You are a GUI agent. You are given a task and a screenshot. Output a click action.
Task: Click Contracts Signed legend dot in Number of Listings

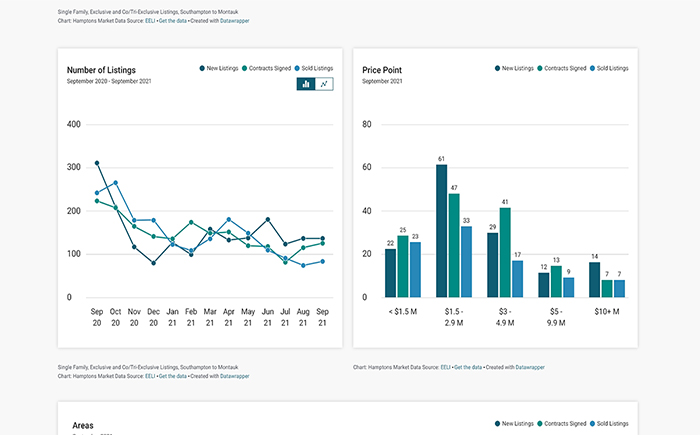[244, 68]
